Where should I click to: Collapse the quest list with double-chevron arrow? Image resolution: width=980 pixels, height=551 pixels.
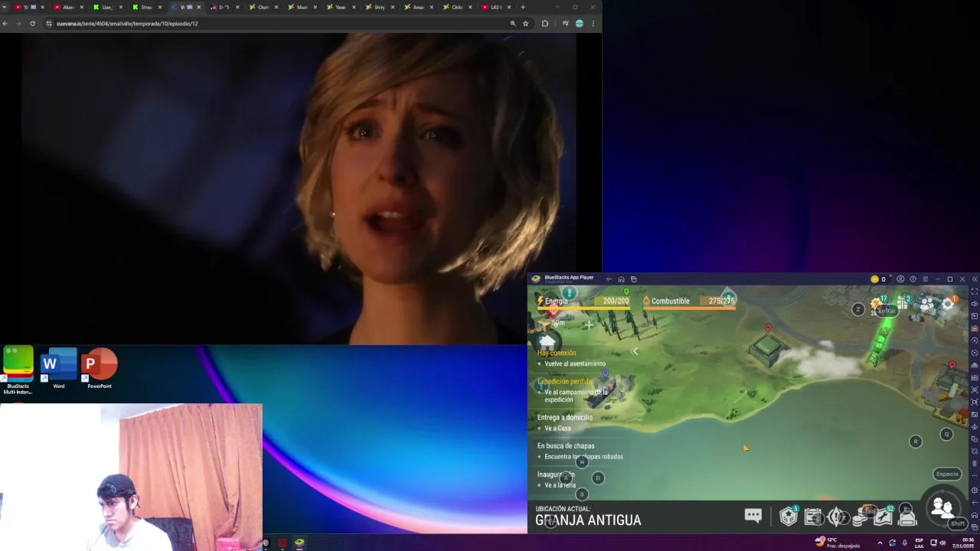[634, 351]
